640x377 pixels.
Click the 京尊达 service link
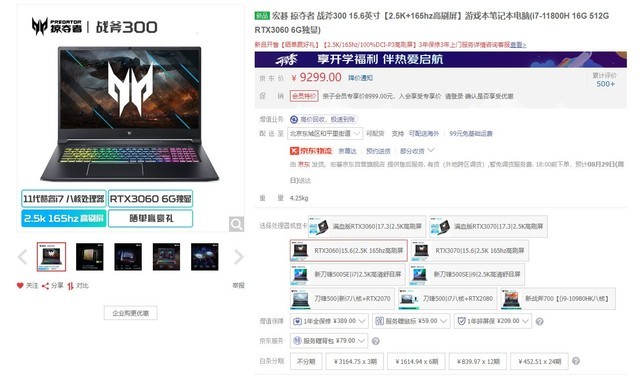(347, 151)
